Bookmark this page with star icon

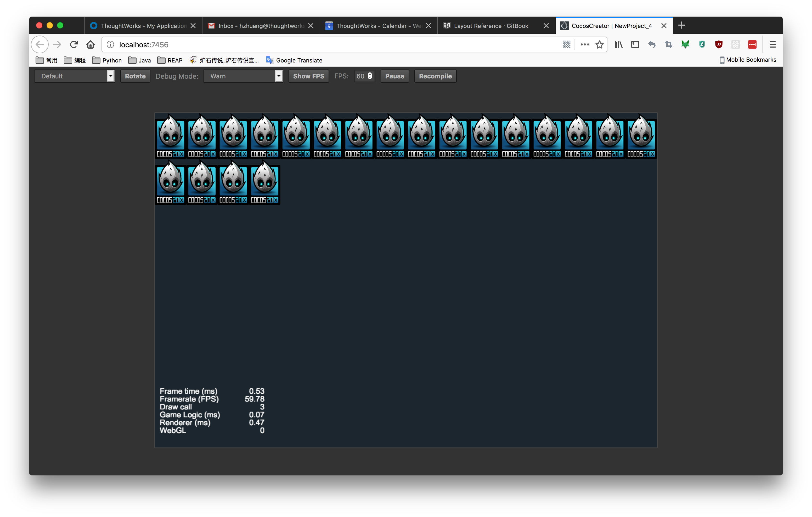[x=599, y=44]
